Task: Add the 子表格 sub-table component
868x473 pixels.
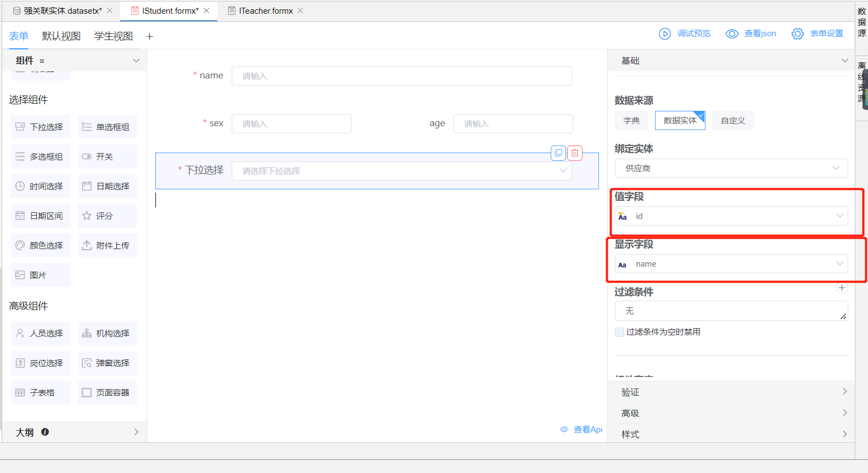Action: (x=41, y=392)
